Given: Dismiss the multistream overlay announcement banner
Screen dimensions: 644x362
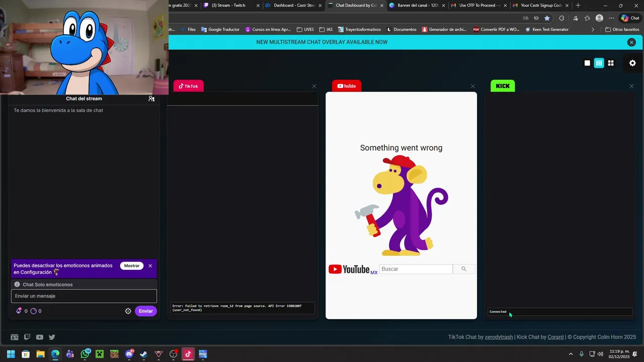Looking at the screenshot, I should [x=631, y=42].
